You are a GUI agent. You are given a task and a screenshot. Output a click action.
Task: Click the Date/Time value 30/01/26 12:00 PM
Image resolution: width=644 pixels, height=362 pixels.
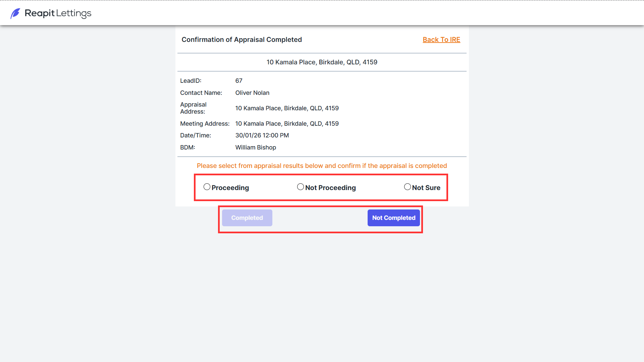(x=262, y=135)
